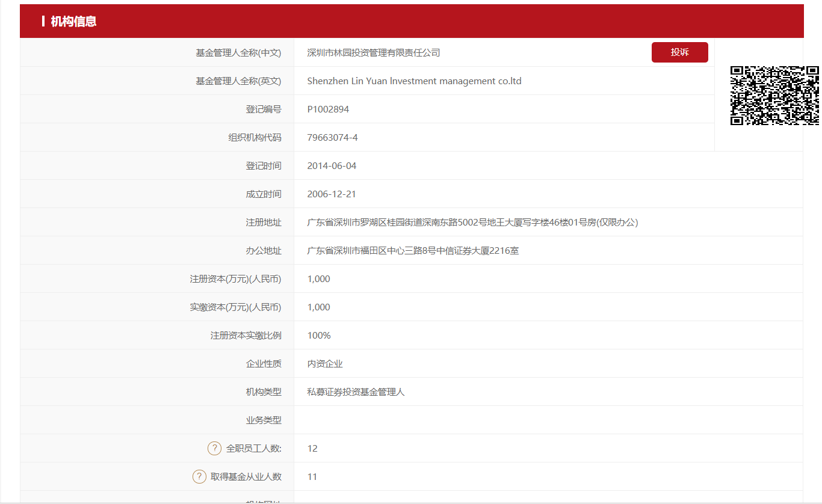Click the QR code image

click(x=774, y=96)
